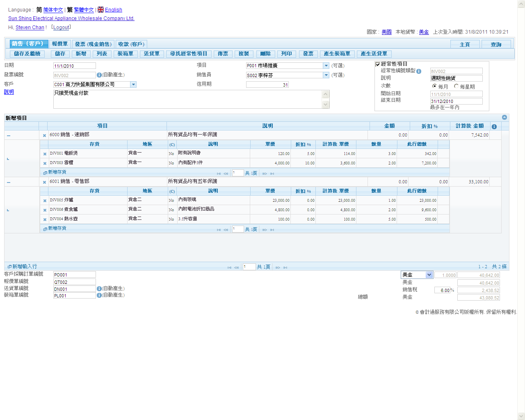This screenshot has height=420, width=525.
Task: Collapse the 新增項目 panel using round arrow icon
Action: tap(504, 118)
